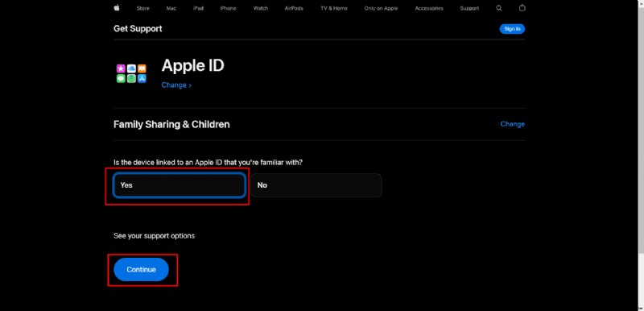Open the TV & Home menu
The height and width of the screenshot is (311, 644).
point(334,8)
